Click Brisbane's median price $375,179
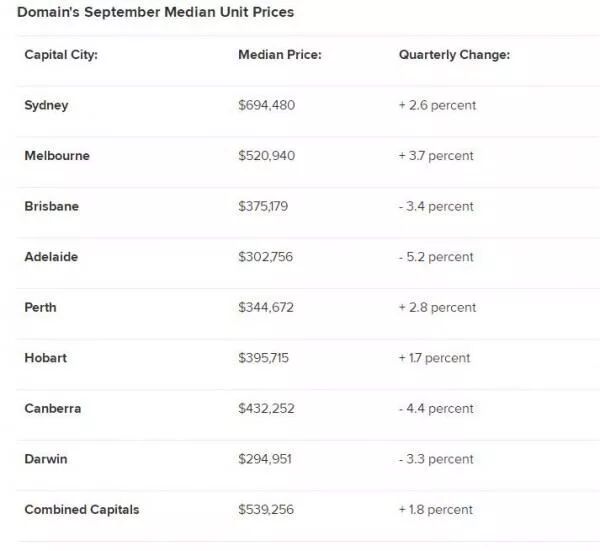 (x=267, y=206)
